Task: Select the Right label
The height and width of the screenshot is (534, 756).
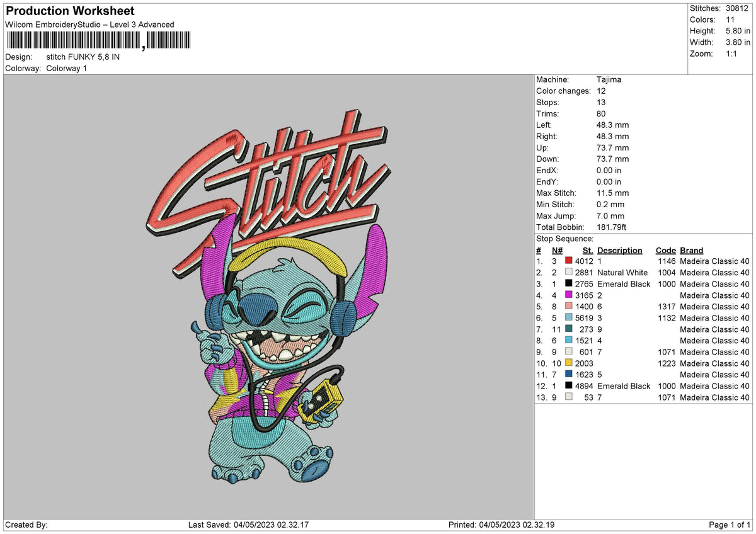Action: (x=547, y=137)
